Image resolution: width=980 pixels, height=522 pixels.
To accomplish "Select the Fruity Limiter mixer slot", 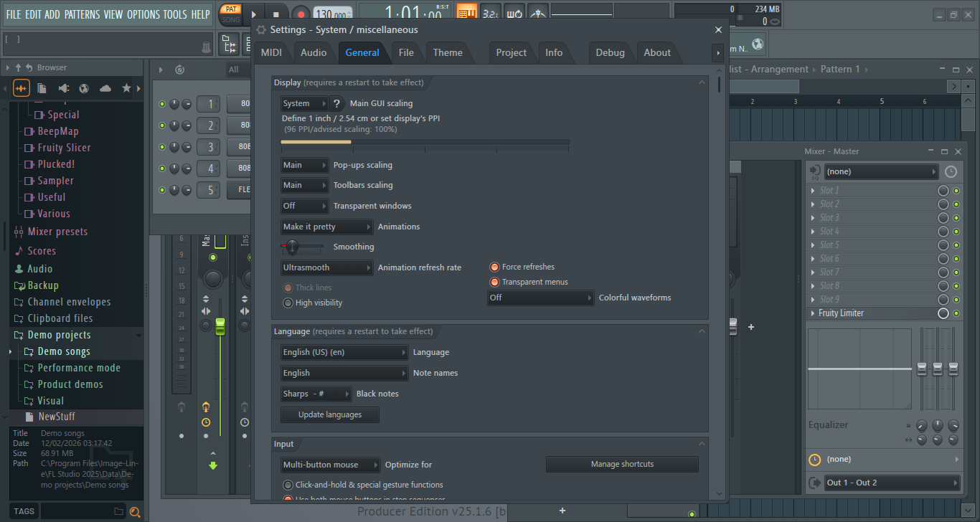I will pos(872,313).
